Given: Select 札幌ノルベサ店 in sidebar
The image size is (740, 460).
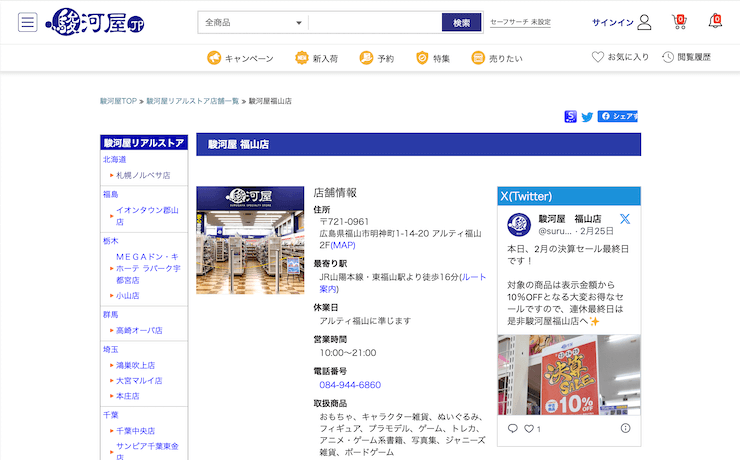Looking at the screenshot, I should coord(143,175).
